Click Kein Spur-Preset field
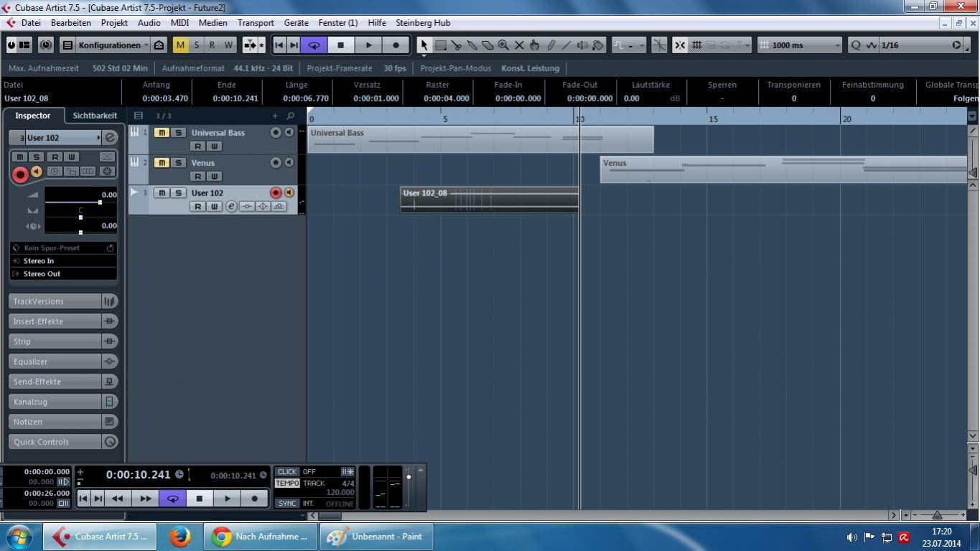Viewport: 980px width, 551px height. 63,248
